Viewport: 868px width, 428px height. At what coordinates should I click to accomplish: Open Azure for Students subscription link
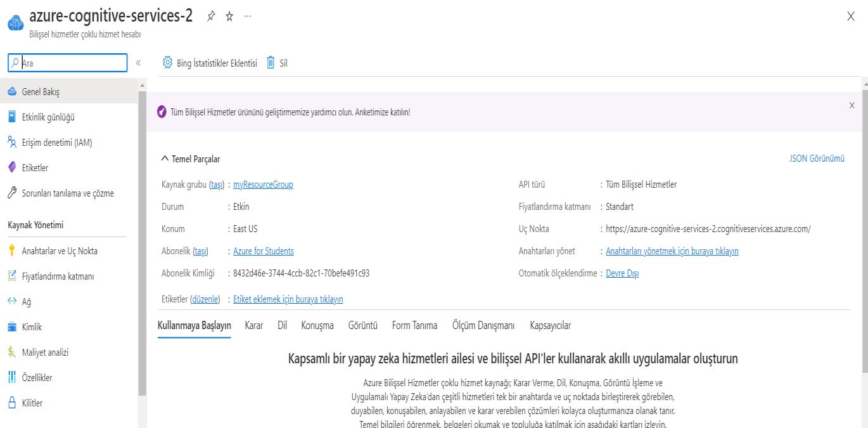264,251
